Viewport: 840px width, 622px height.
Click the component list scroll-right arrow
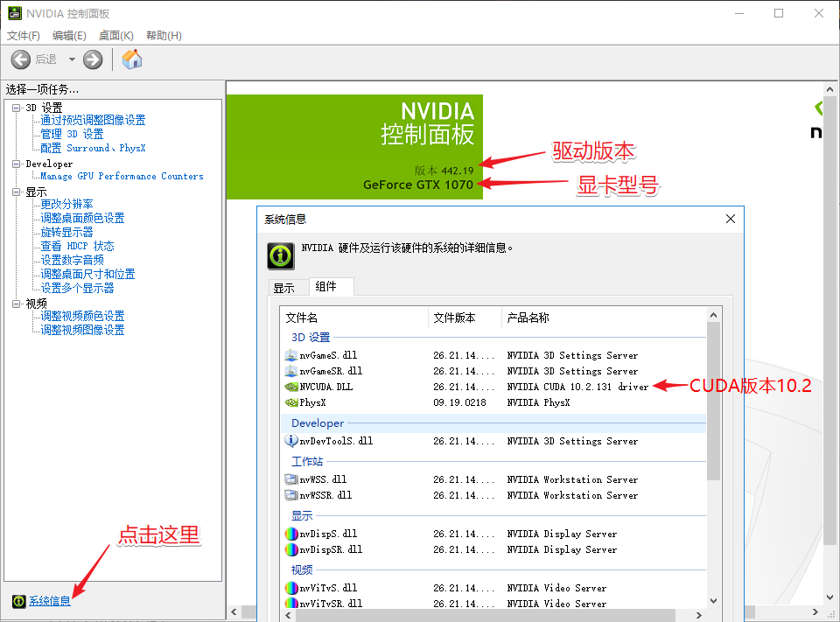[698, 615]
